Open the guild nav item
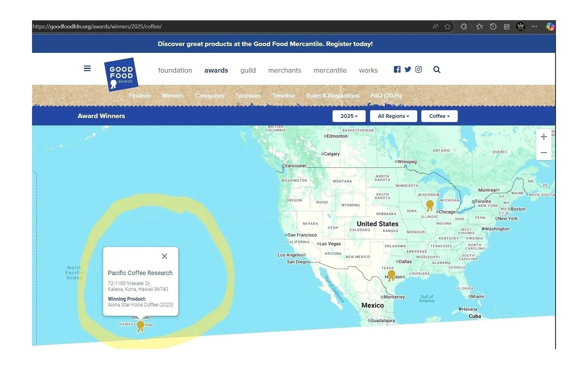Image resolution: width=588 pixels, height=369 pixels. 248,70
